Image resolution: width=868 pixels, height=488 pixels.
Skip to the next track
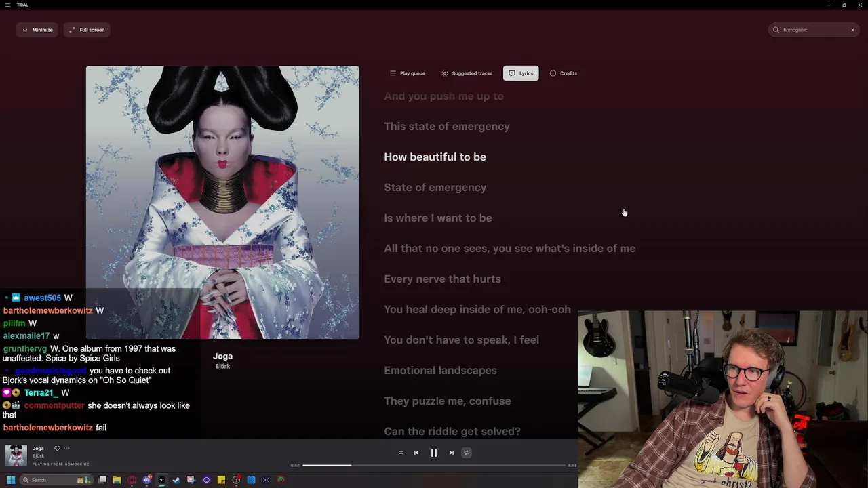click(x=452, y=453)
